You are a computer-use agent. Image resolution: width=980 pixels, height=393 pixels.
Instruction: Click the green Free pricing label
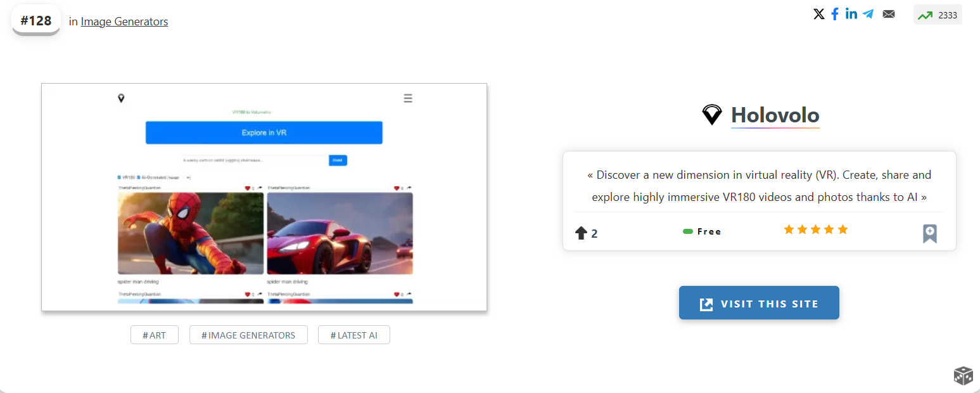point(702,231)
